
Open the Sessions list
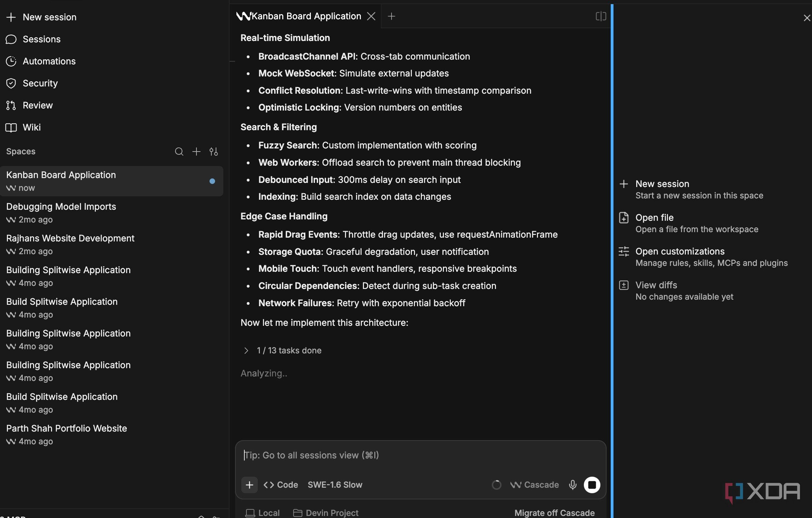(x=33, y=39)
